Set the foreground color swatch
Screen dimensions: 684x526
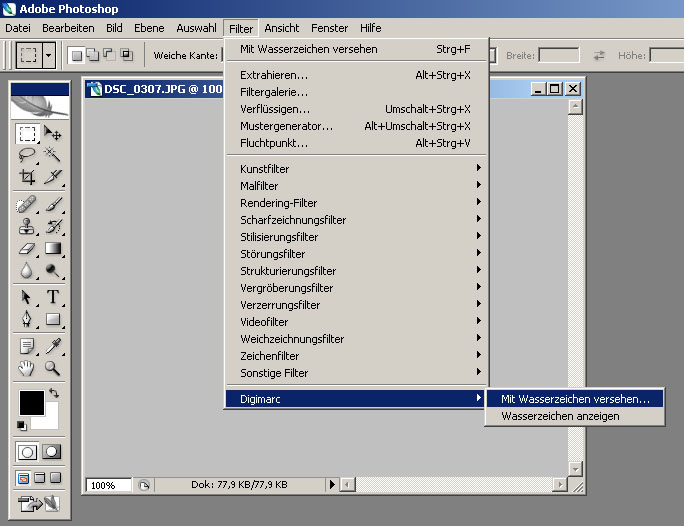pyautogui.click(x=31, y=402)
